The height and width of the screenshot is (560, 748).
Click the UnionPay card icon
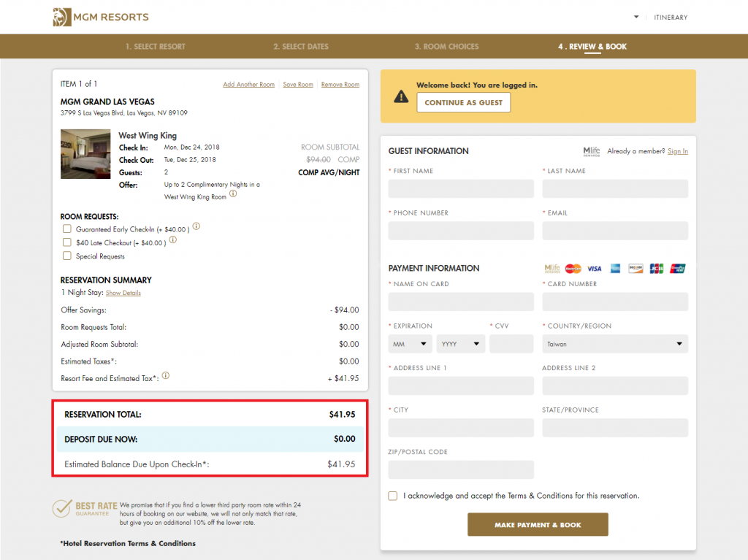pyautogui.click(x=677, y=269)
